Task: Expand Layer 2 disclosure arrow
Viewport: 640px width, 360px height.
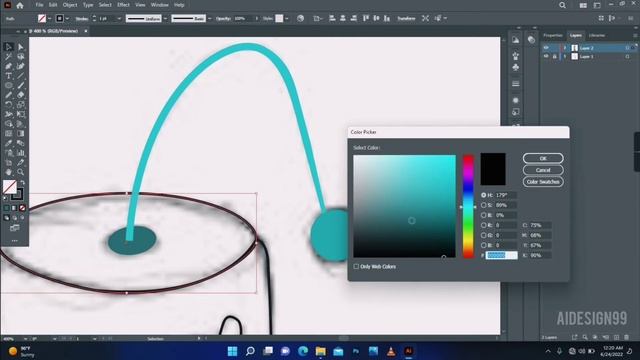Action: tap(565, 48)
